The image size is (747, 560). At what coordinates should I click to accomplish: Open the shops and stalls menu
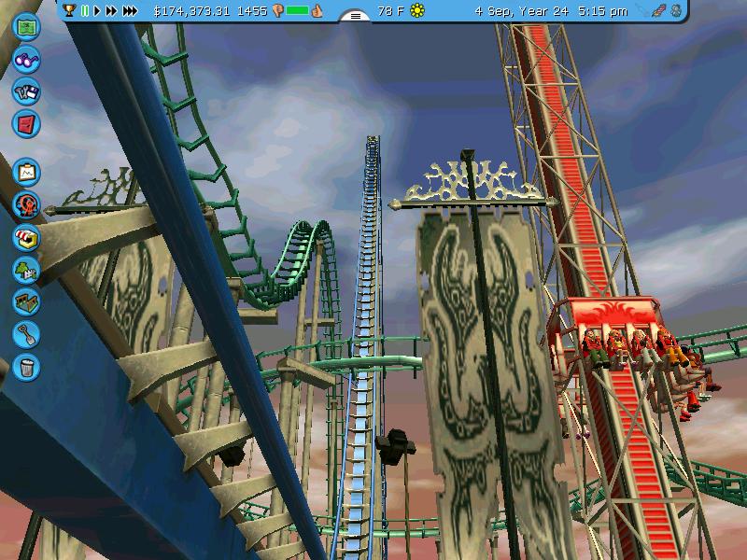click(x=26, y=237)
